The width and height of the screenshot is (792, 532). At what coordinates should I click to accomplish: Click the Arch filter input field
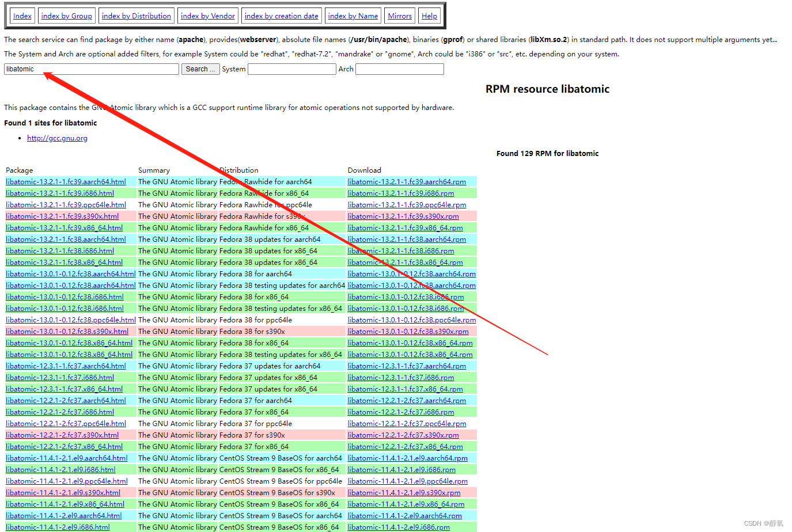pyautogui.click(x=399, y=69)
